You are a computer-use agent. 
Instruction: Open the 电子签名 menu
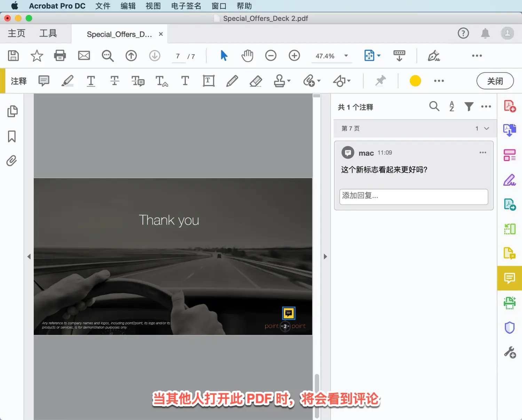(x=186, y=6)
